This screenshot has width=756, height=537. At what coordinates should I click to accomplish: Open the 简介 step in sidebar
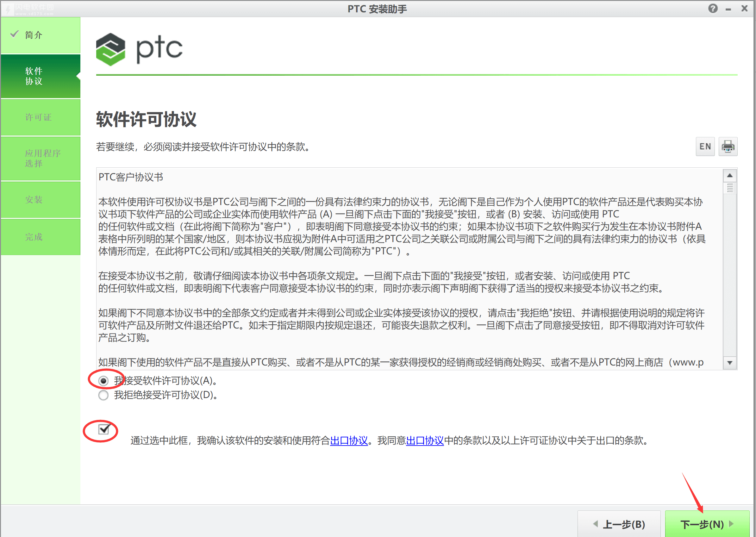(x=40, y=35)
